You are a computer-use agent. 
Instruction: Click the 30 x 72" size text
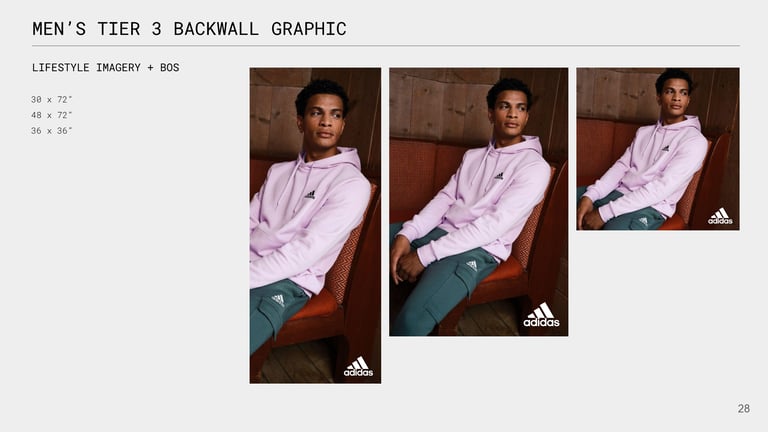(x=51, y=99)
